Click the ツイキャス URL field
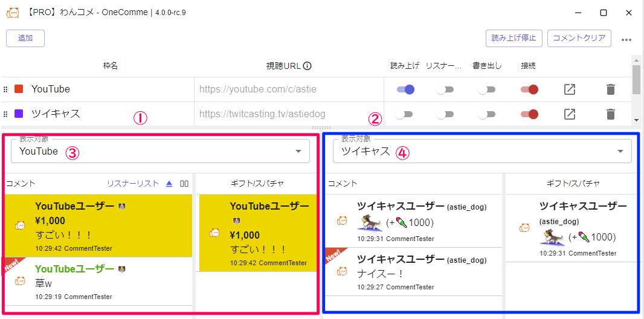The height and width of the screenshot is (319, 644). 289,114
